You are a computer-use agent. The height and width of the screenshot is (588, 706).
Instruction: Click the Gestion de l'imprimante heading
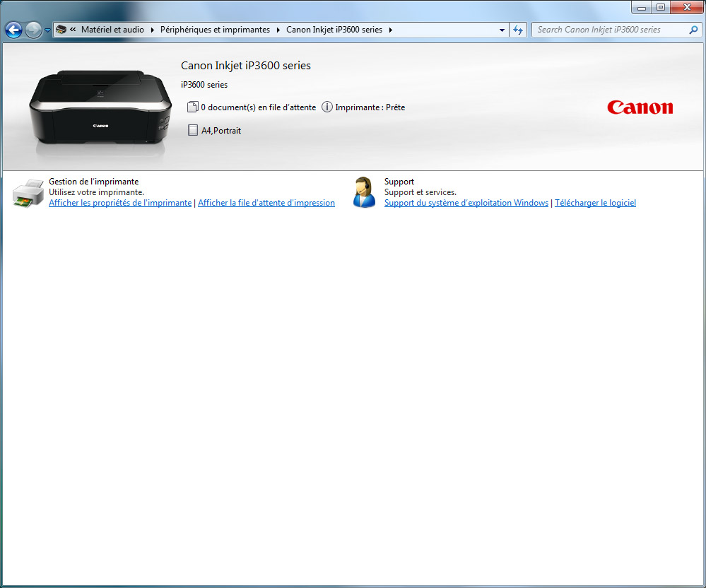coord(94,182)
